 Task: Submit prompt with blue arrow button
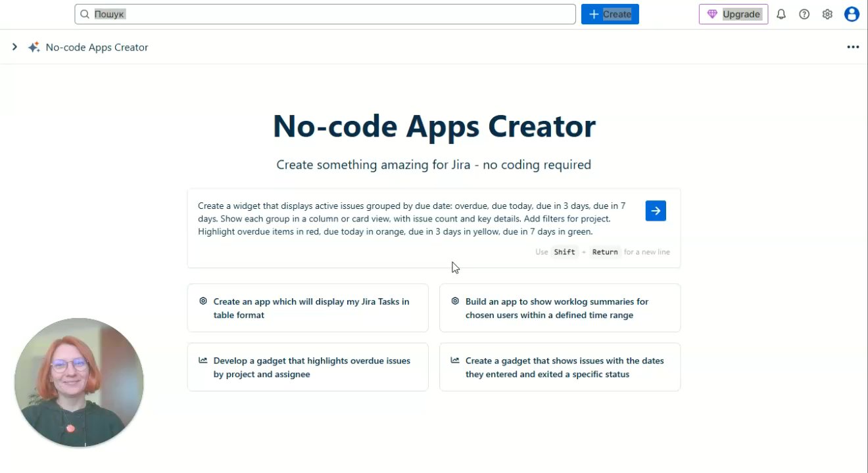pos(656,211)
